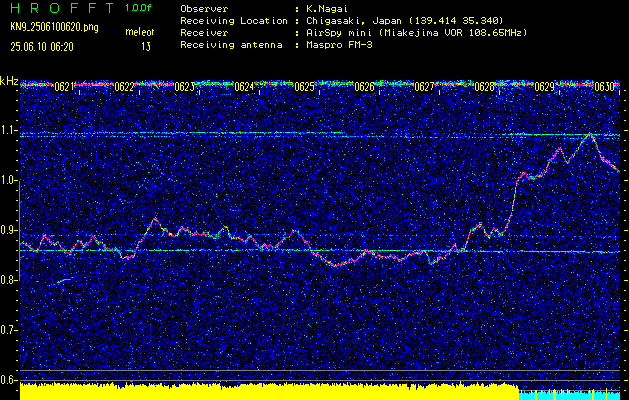
Task: Click the 0621 time marker
Action: tap(64, 87)
